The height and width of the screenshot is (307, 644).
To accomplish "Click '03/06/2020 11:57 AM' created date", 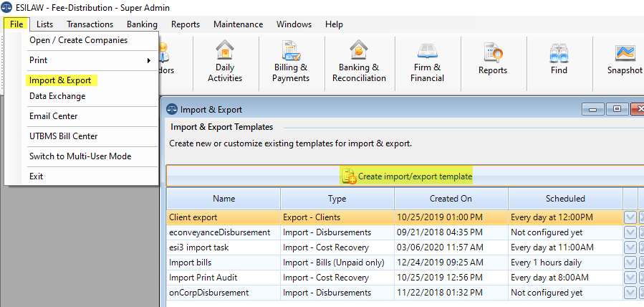I will (440, 247).
